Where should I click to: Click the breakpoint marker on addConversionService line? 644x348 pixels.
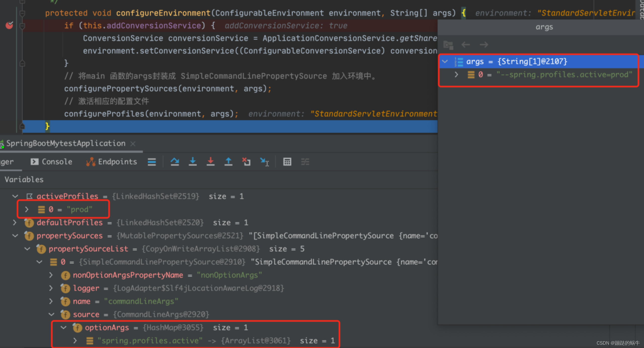point(9,25)
